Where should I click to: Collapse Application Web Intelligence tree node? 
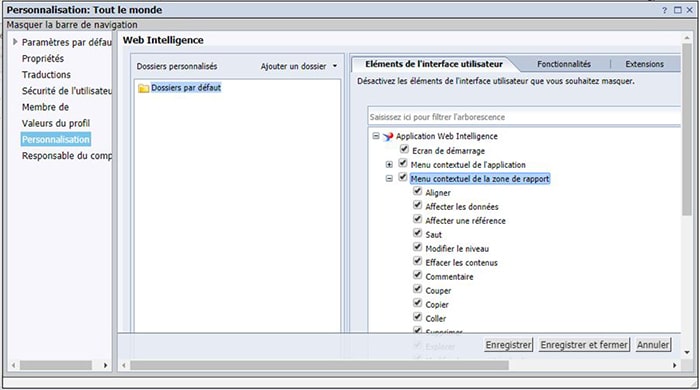click(x=376, y=136)
